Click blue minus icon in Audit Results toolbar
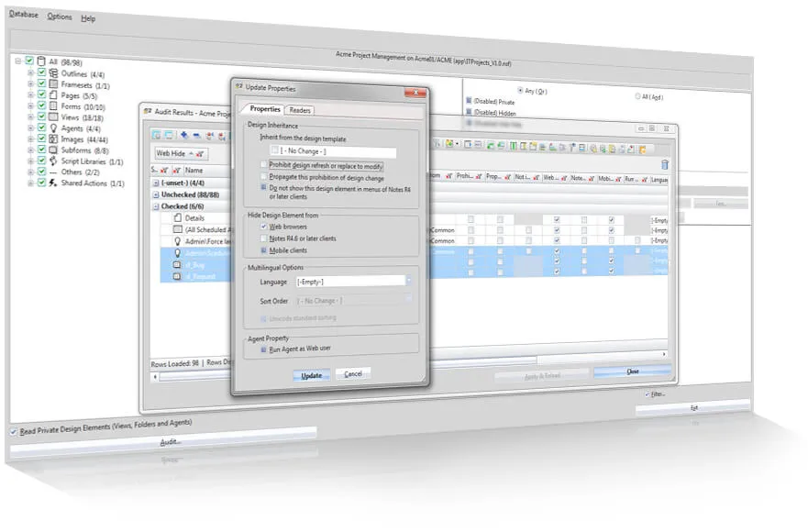The image size is (808, 532). pos(196,136)
